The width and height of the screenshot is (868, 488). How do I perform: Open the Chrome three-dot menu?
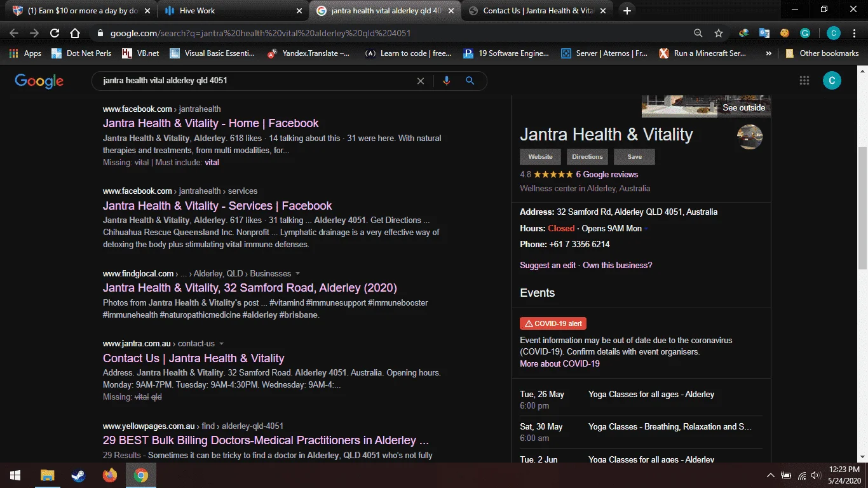(x=855, y=33)
